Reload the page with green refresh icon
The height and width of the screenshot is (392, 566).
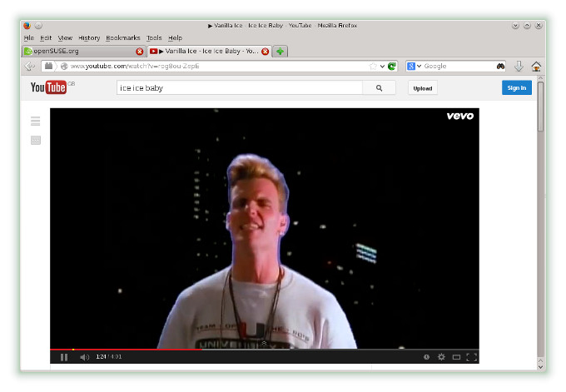(392, 66)
